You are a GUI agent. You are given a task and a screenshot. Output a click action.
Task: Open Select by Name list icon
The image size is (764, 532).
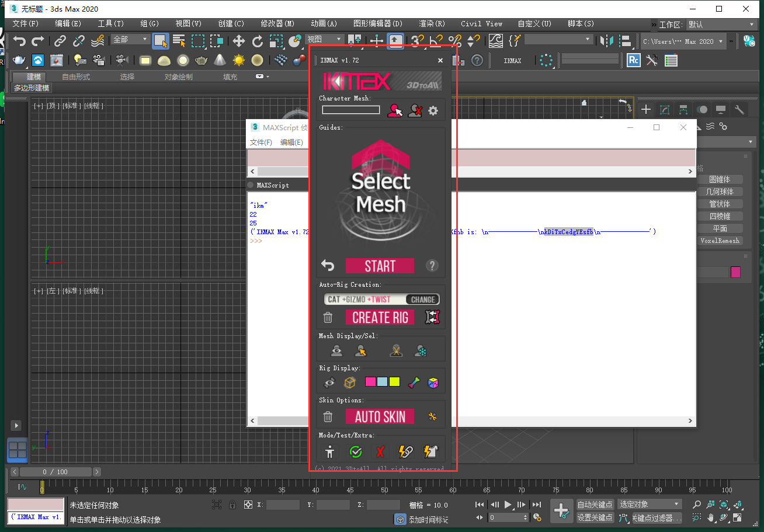click(179, 41)
